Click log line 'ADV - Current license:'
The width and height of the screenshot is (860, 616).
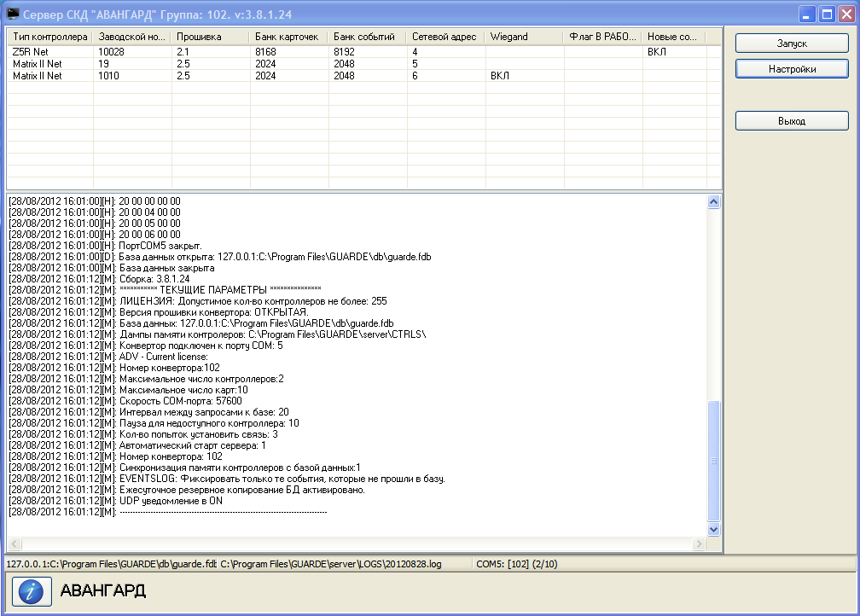pyautogui.click(x=108, y=357)
